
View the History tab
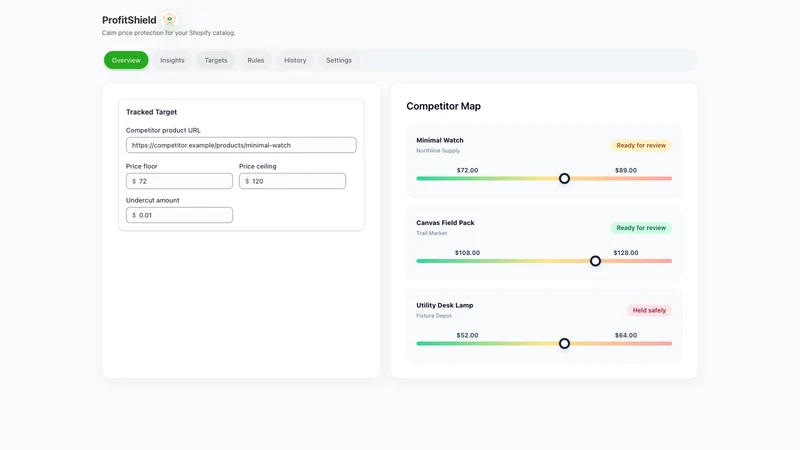click(x=295, y=60)
